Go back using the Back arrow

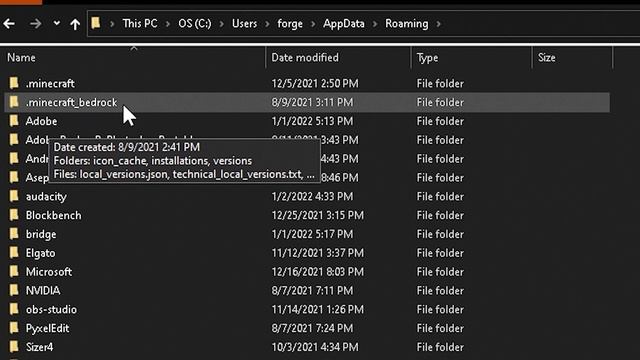coord(9,24)
